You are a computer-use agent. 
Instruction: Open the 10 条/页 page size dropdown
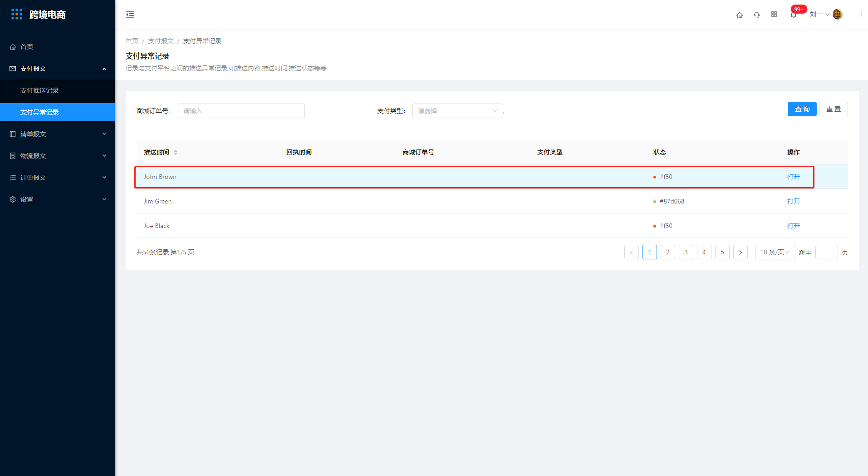click(x=775, y=252)
